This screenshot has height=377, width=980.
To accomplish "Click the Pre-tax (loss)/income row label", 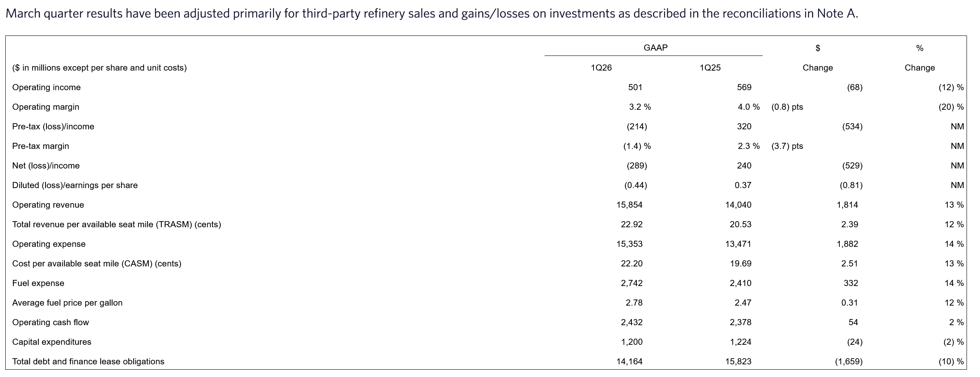I will point(53,126).
